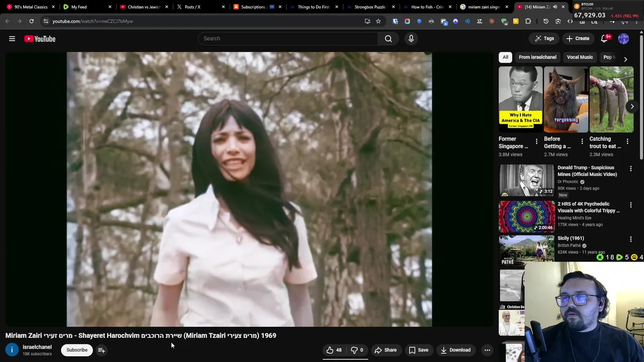Go back in browser history
This screenshot has width=644, height=362.
pos(8,21)
